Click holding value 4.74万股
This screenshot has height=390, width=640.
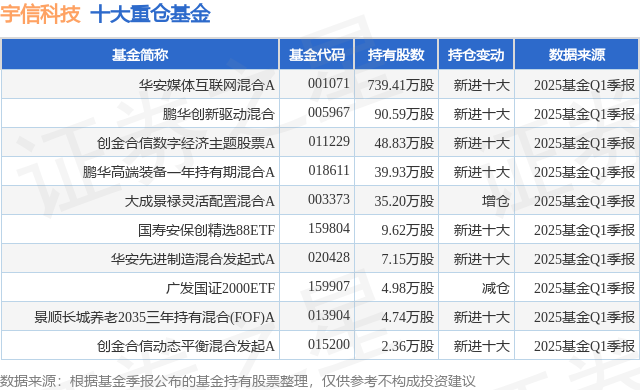[x=407, y=317]
